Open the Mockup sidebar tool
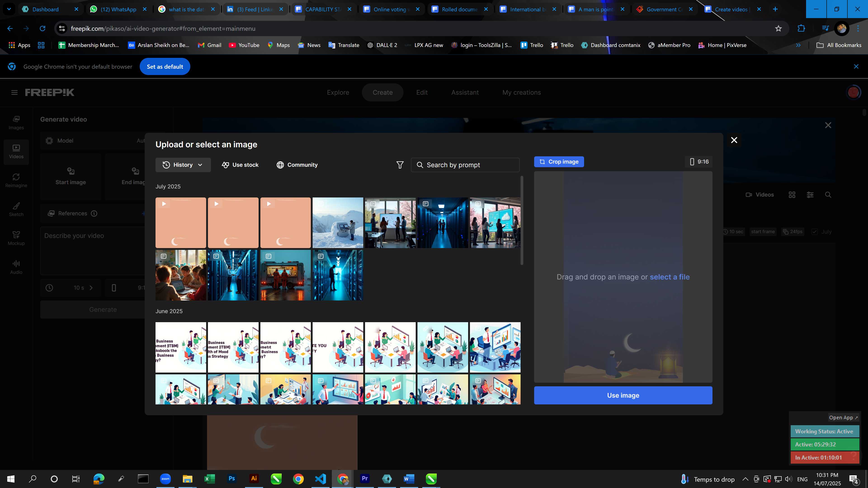868x488 pixels. click(16, 238)
